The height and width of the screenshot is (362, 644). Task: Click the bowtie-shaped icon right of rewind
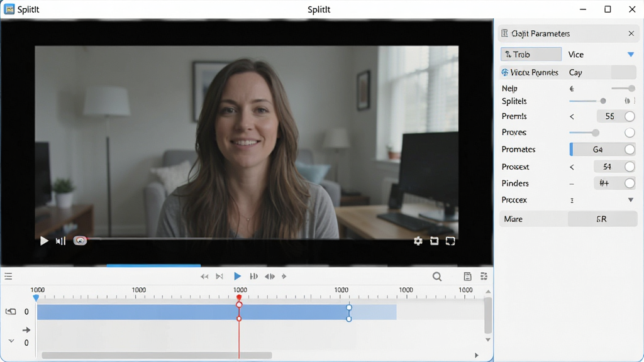pyautogui.click(x=219, y=277)
